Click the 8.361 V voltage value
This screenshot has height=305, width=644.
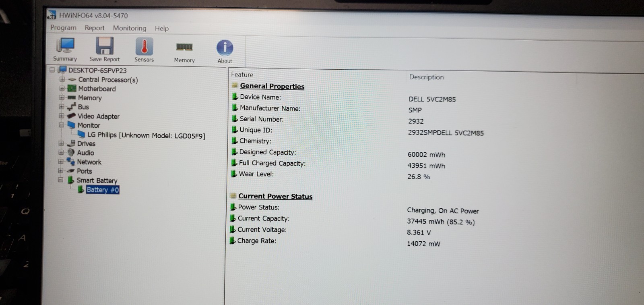(x=419, y=232)
